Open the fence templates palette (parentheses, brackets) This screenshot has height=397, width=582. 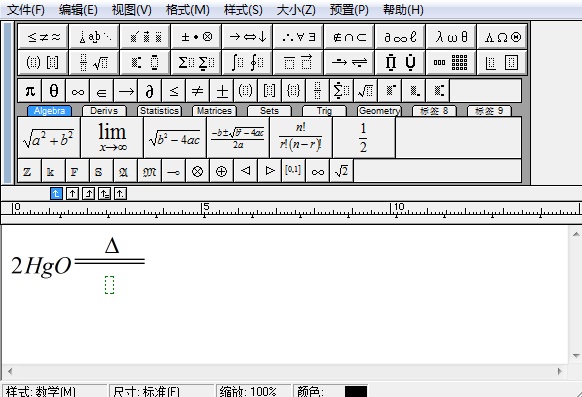(43, 62)
